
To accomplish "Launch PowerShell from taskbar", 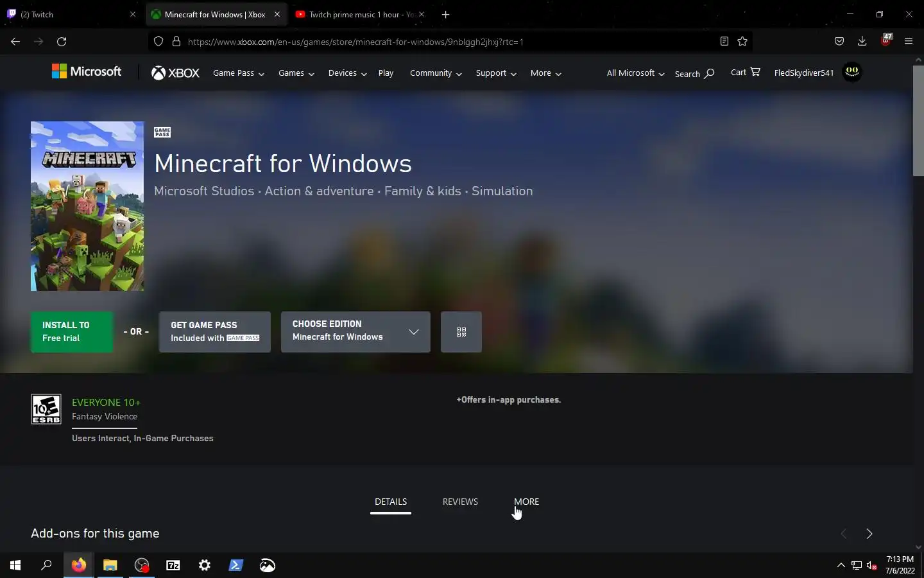I will point(236,565).
